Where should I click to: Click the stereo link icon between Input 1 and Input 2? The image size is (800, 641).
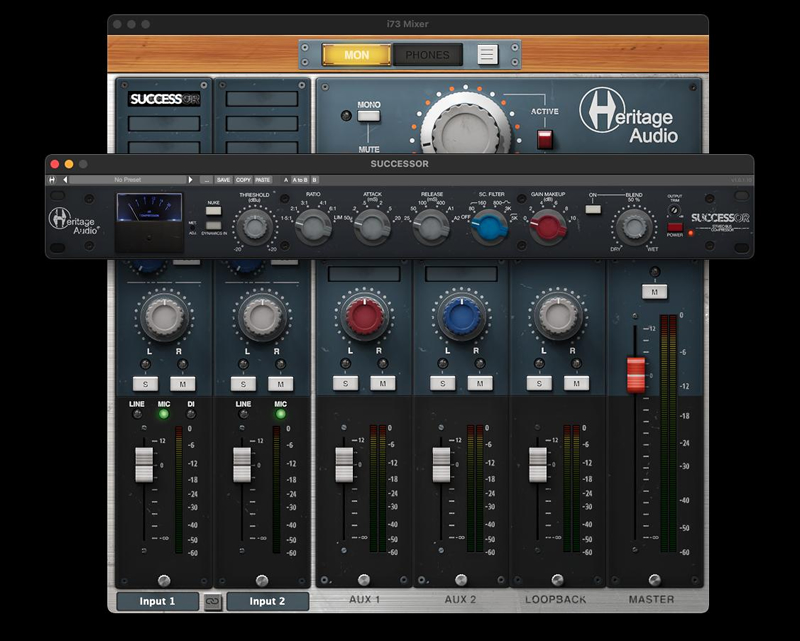coord(212,602)
